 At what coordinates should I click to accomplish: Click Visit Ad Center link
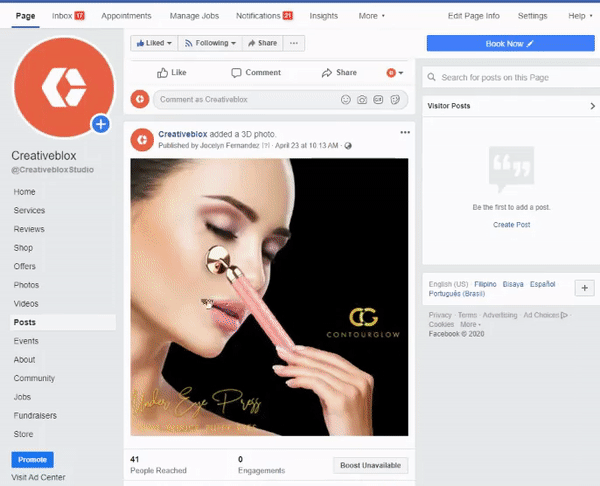coord(38,477)
